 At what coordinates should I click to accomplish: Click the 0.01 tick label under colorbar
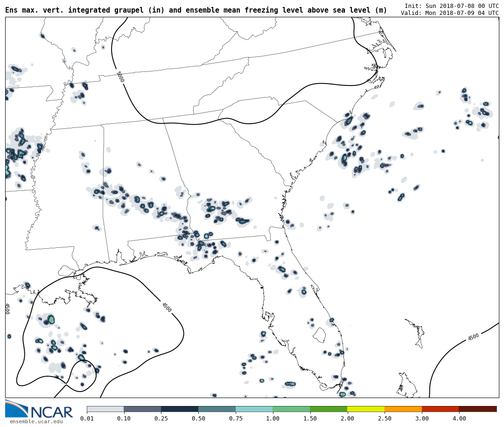[x=87, y=419]
